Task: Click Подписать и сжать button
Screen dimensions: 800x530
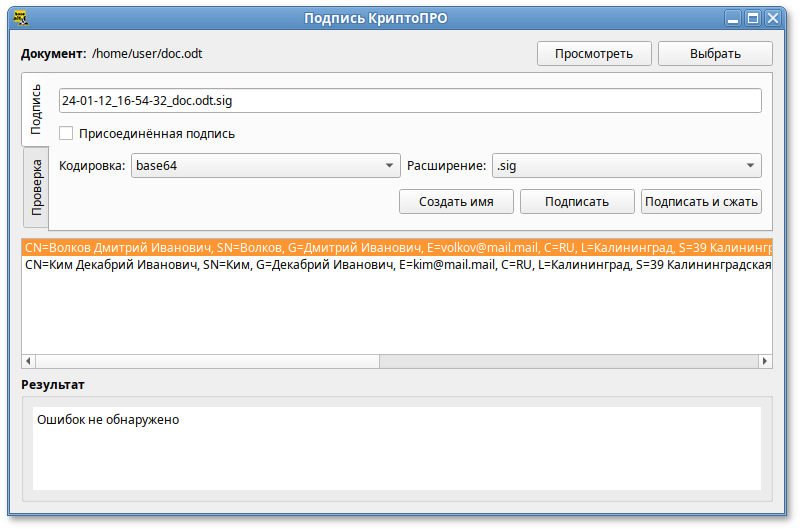Action: (701, 201)
